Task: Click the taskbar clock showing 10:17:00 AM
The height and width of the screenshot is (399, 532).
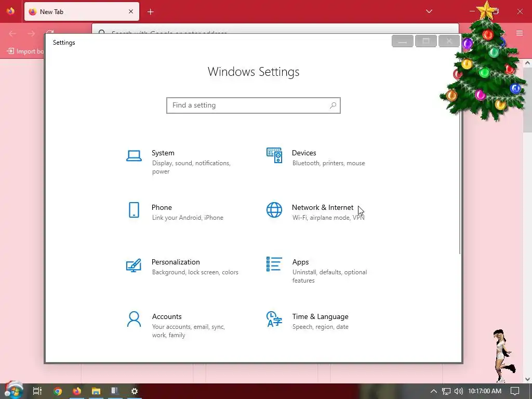Action: [485, 391]
